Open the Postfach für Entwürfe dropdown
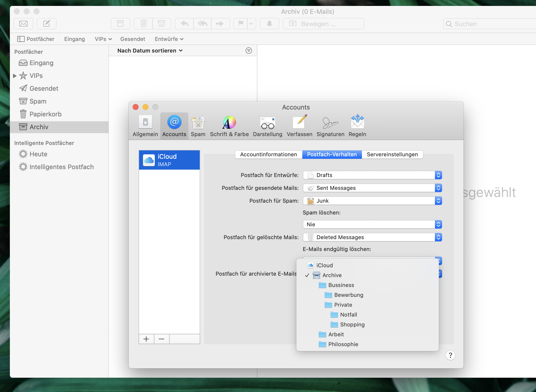The width and height of the screenshot is (536, 392). click(x=372, y=175)
